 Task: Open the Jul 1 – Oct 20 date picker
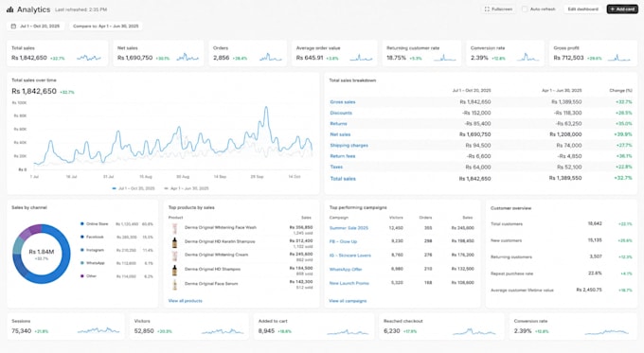(x=36, y=26)
